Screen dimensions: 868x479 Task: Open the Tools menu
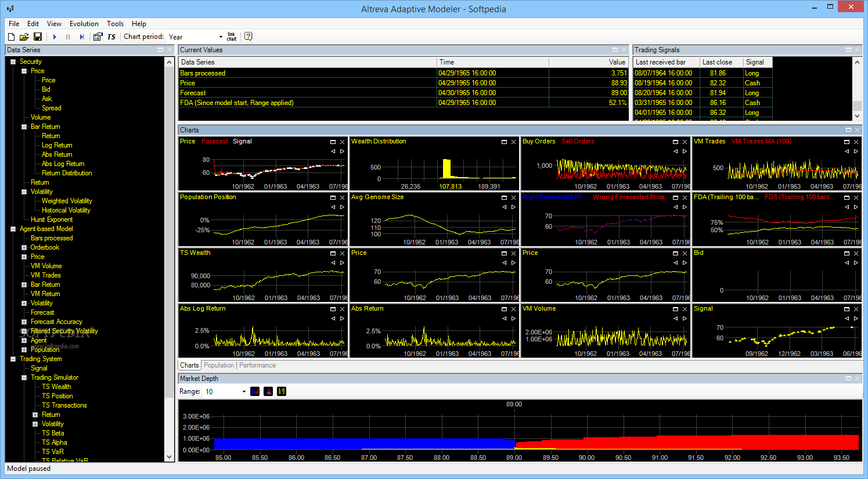coord(115,24)
